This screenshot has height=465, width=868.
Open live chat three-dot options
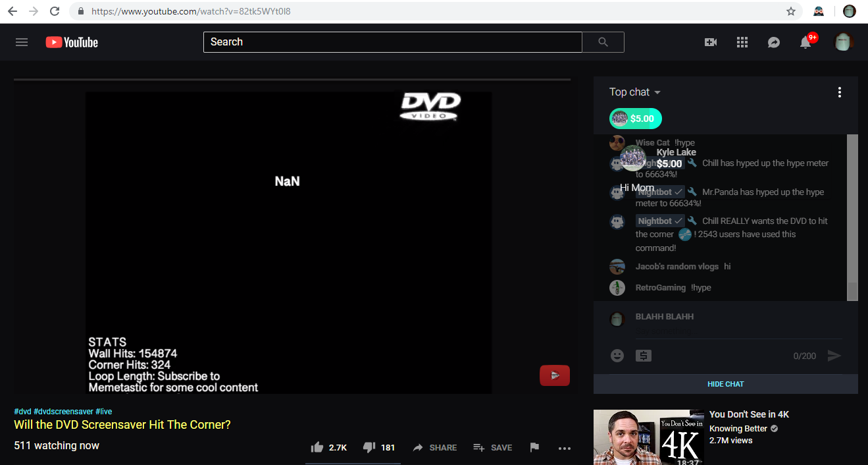pyautogui.click(x=839, y=92)
